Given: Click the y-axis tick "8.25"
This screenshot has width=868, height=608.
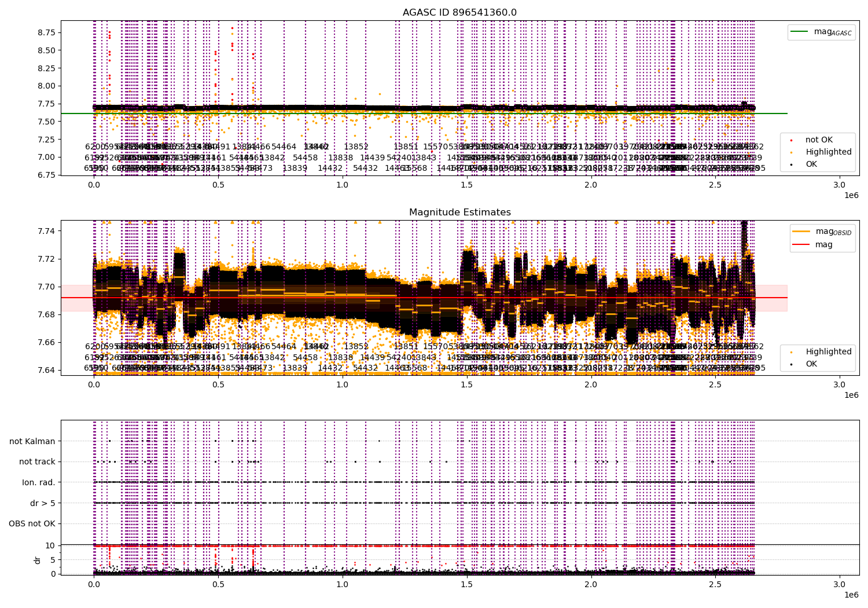Looking at the screenshot, I should coord(46,68).
